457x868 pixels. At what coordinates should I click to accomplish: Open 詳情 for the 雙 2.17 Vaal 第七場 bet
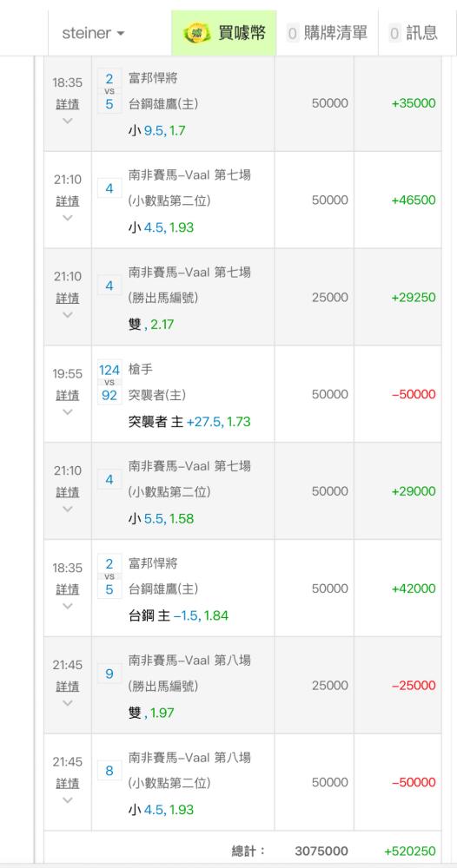tap(68, 299)
